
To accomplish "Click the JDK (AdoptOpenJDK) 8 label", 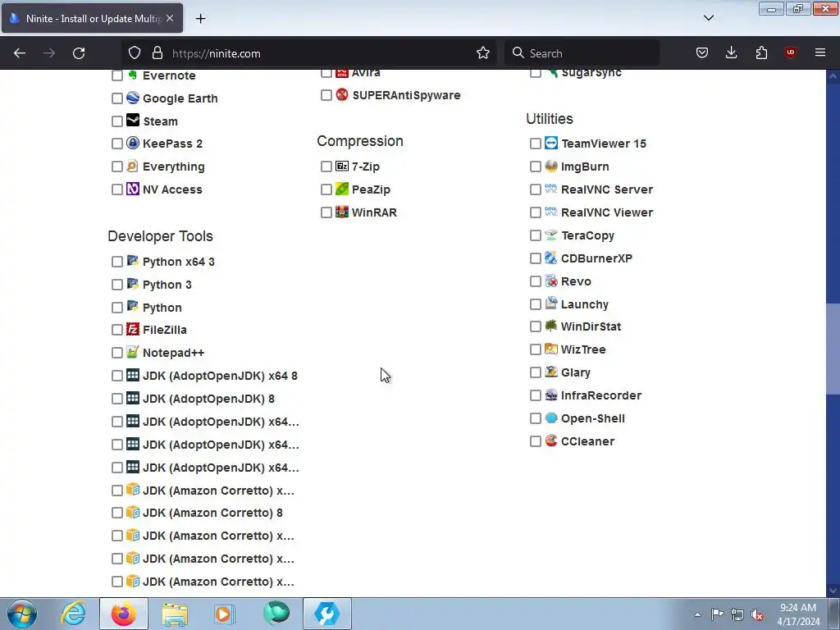I will (208, 399).
